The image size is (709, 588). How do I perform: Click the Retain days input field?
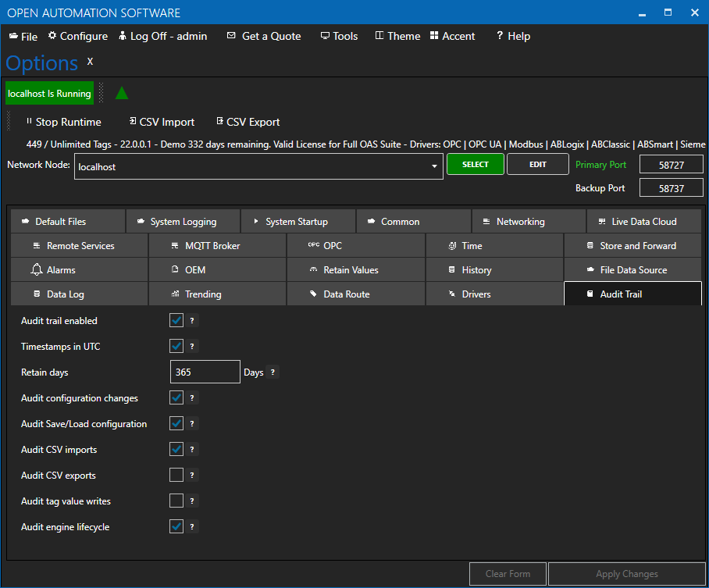tap(205, 372)
